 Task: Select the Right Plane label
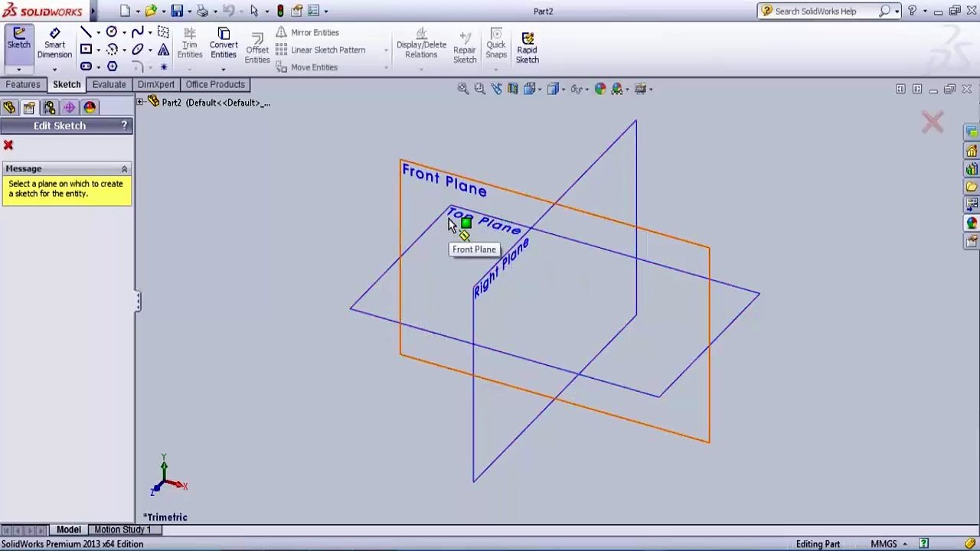(x=501, y=268)
